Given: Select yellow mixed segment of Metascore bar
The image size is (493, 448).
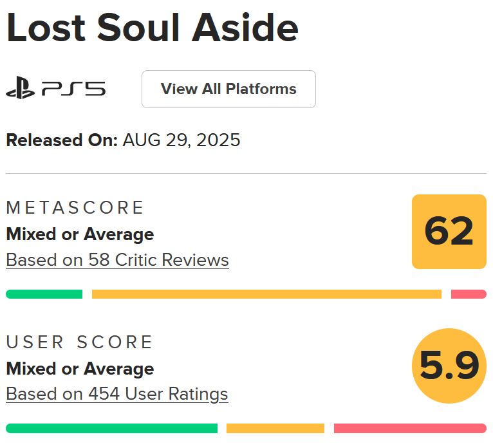Looking at the screenshot, I should [266, 294].
